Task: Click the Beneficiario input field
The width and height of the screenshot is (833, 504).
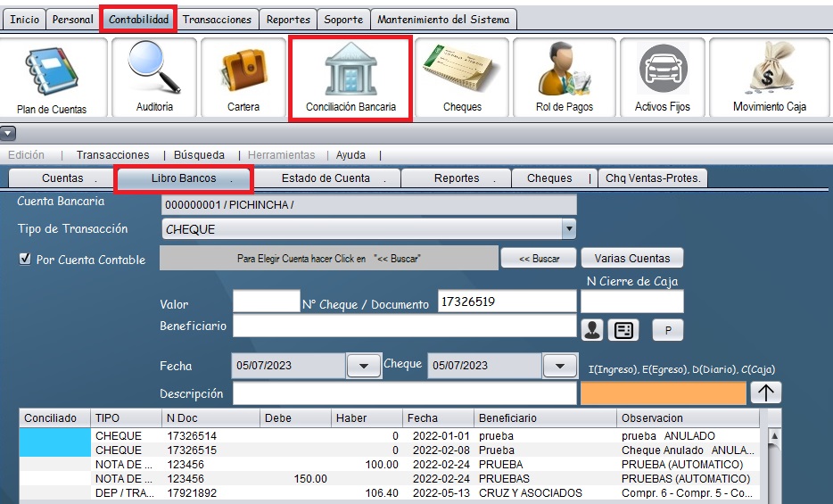Action: [404, 326]
